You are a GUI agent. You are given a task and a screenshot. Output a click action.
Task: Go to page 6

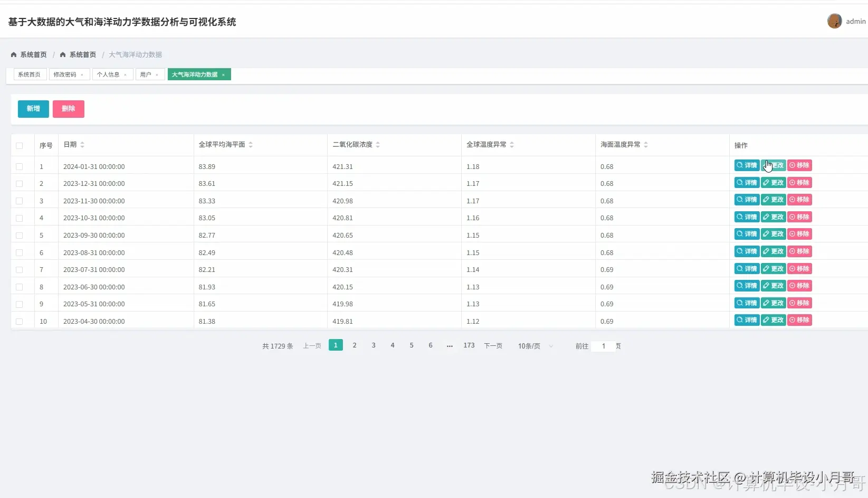(x=431, y=345)
